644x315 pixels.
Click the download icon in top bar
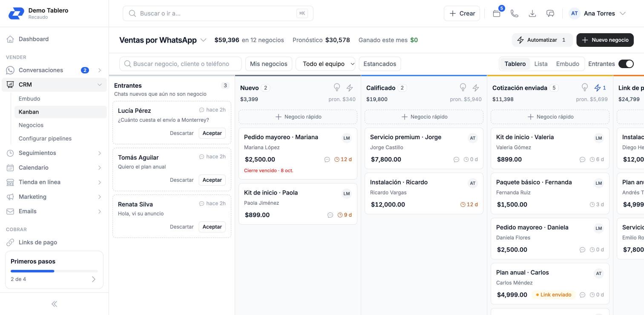(x=532, y=13)
